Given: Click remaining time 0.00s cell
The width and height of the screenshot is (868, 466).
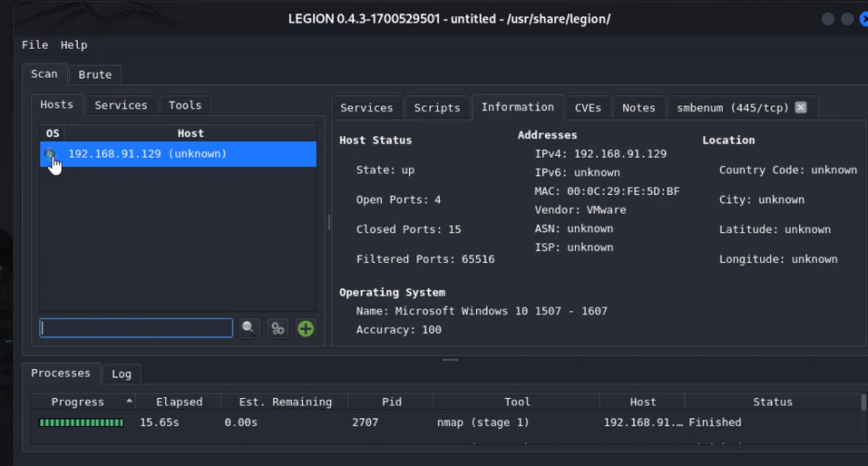Looking at the screenshot, I should (240, 422).
